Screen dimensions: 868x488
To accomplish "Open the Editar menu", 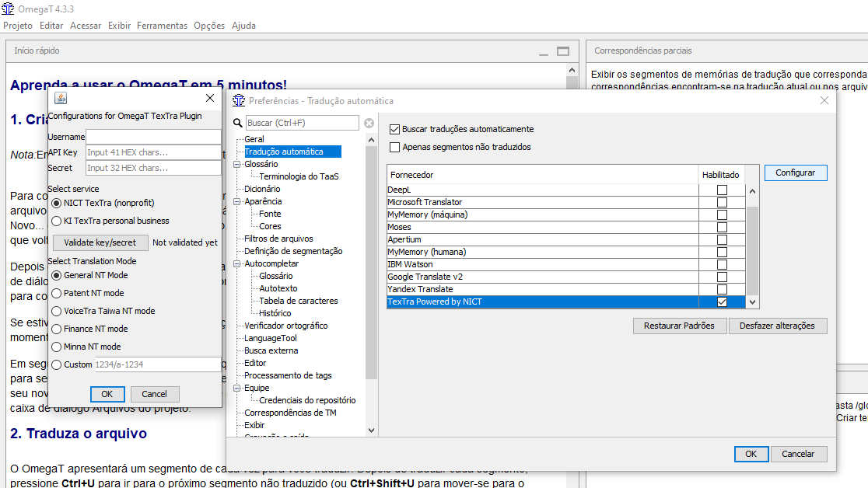I will click(51, 26).
